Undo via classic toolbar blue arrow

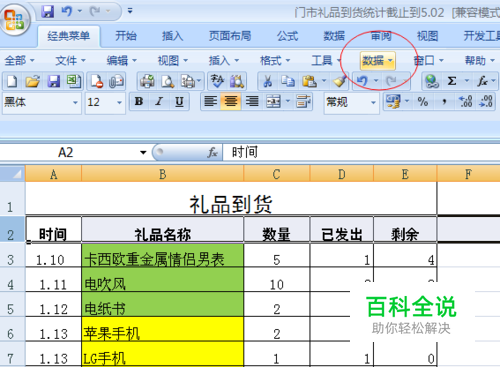click(x=363, y=81)
